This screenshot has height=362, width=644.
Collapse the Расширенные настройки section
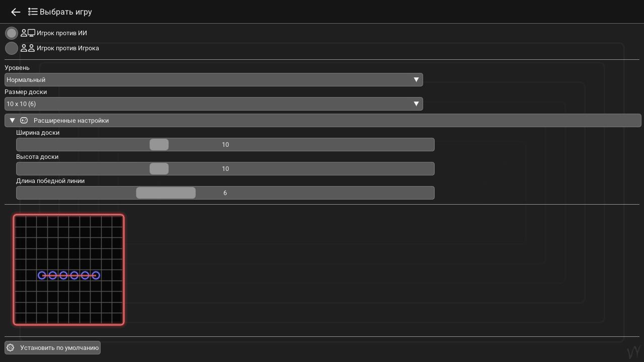(12, 121)
